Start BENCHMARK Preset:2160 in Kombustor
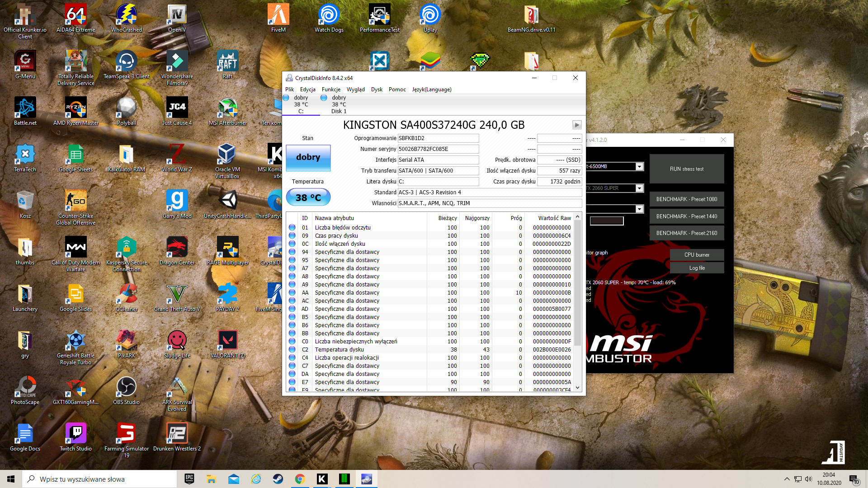 click(686, 233)
